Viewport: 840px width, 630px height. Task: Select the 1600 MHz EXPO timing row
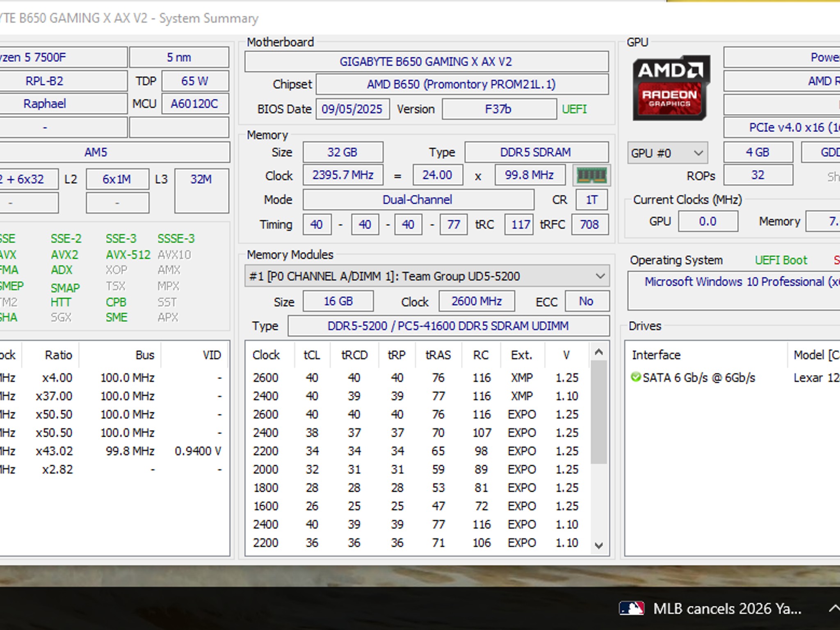418,506
